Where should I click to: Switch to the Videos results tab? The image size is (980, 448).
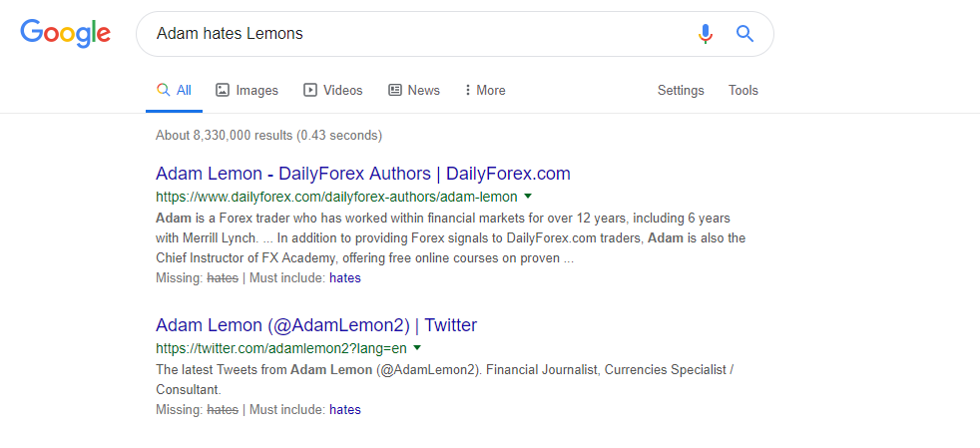(332, 90)
